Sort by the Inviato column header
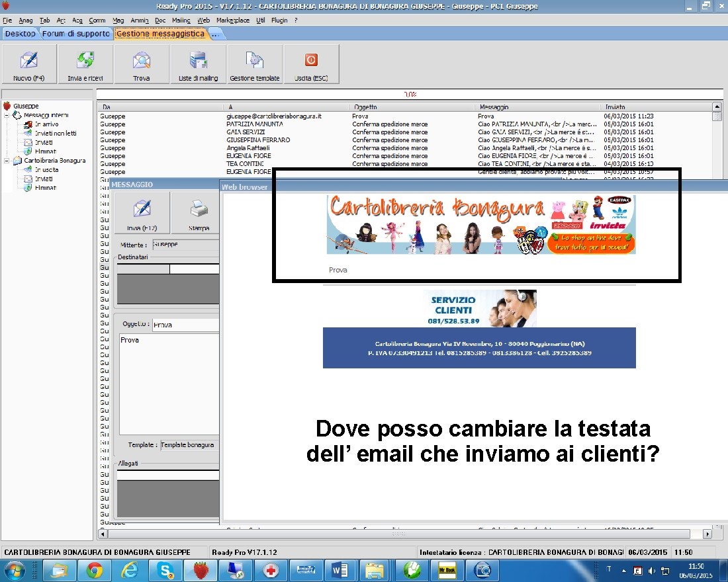The image size is (728, 582). [x=656, y=106]
